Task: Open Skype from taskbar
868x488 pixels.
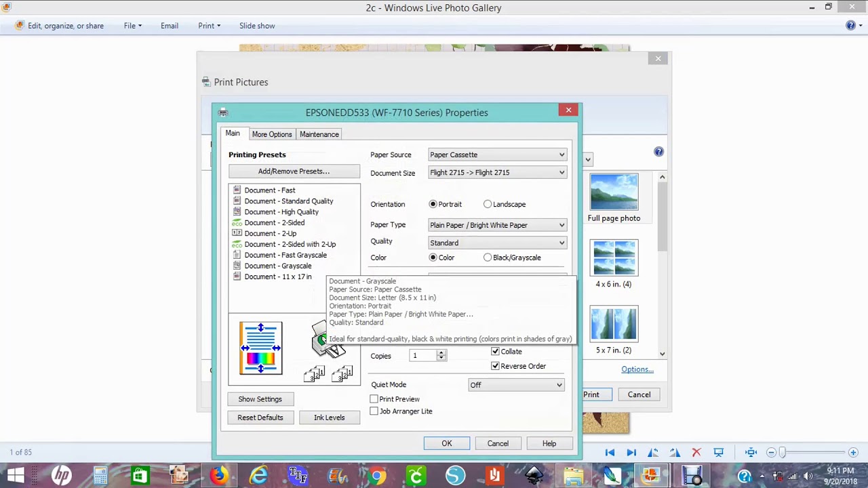Action: pyautogui.click(x=455, y=476)
